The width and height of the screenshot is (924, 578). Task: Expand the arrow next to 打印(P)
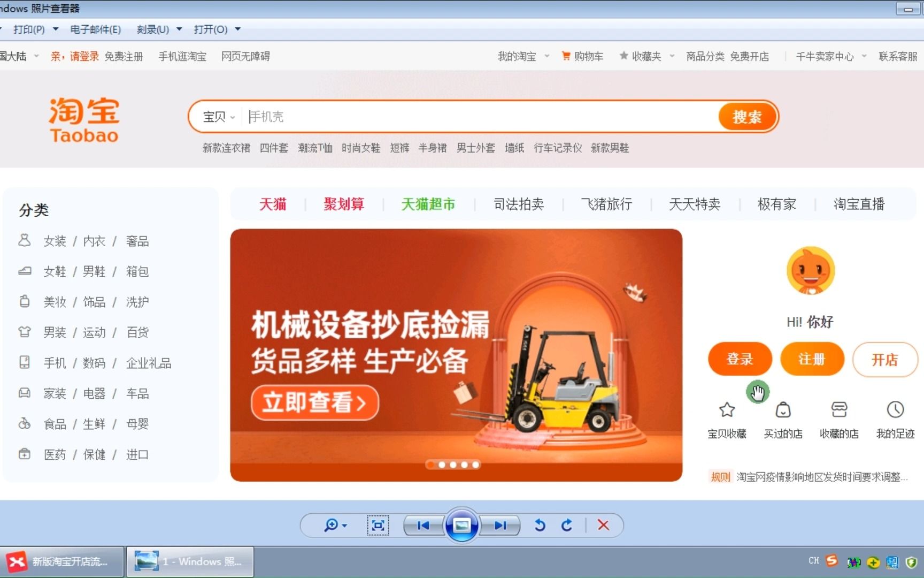[56, 29]
